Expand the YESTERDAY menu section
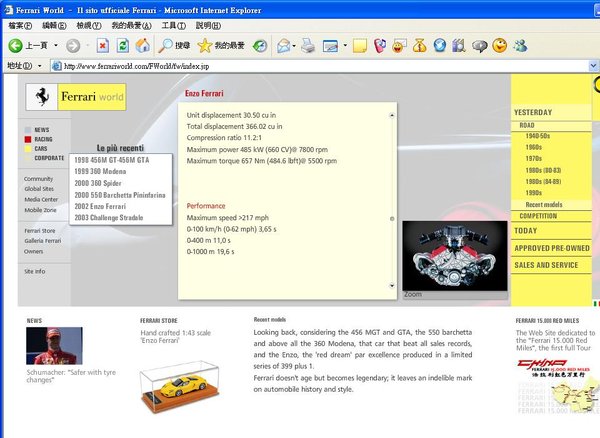 click(533, 112)
